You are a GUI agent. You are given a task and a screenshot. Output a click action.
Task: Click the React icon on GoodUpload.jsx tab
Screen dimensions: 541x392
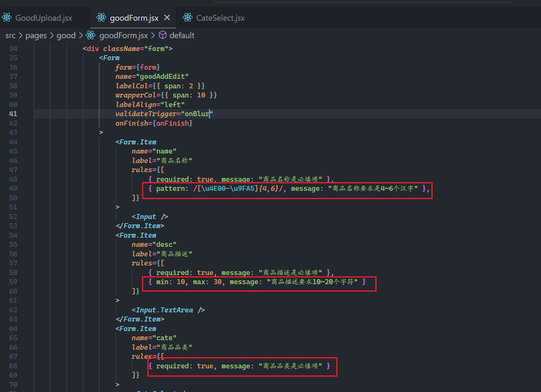coord(7,18)
